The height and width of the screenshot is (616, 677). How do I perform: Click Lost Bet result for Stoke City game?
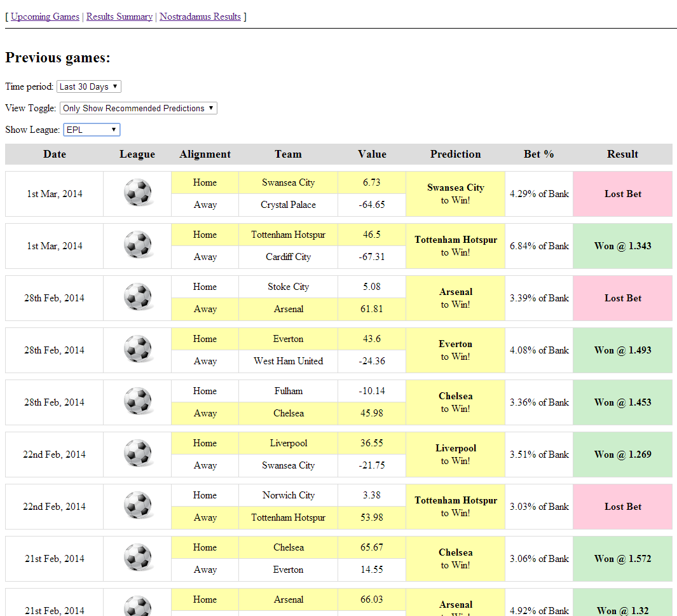click(x=622, y=298)
